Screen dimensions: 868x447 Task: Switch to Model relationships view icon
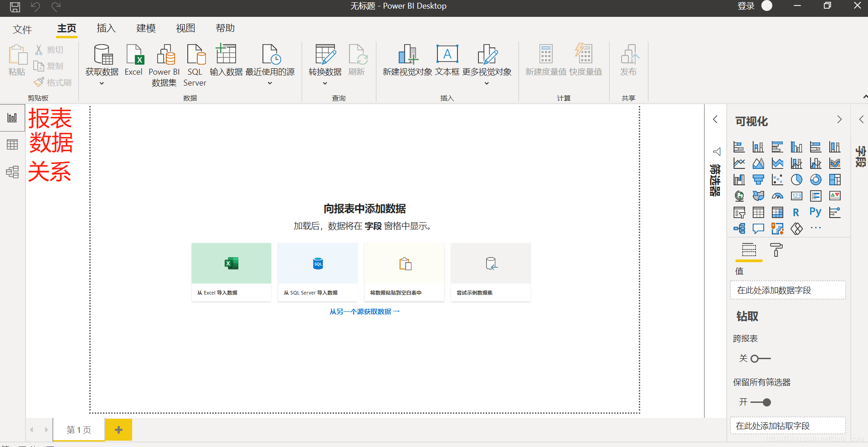click(x=12, y=172)
